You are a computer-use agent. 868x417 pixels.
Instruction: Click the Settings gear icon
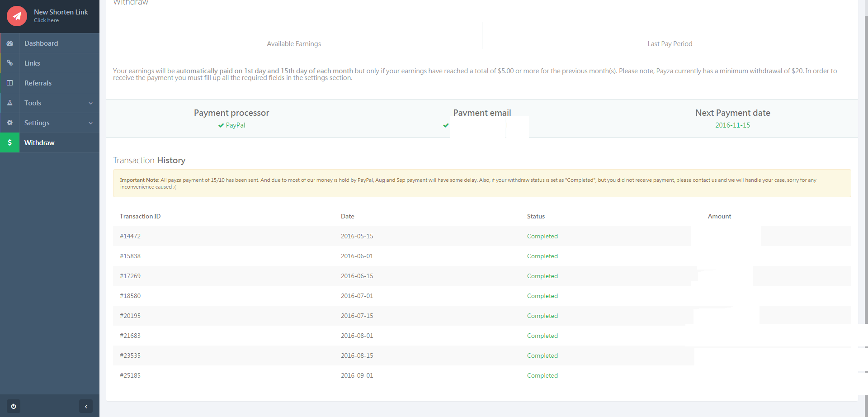click(x=9, y=123)
